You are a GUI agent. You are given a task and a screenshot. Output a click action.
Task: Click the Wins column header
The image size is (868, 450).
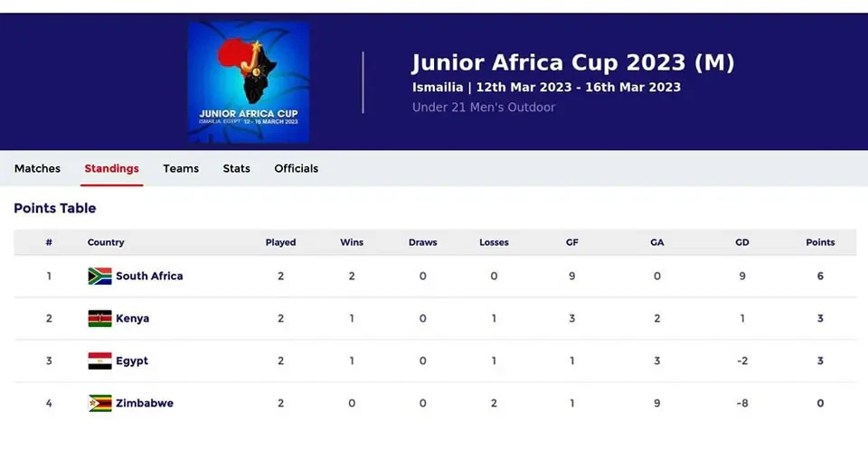point(352,243)
